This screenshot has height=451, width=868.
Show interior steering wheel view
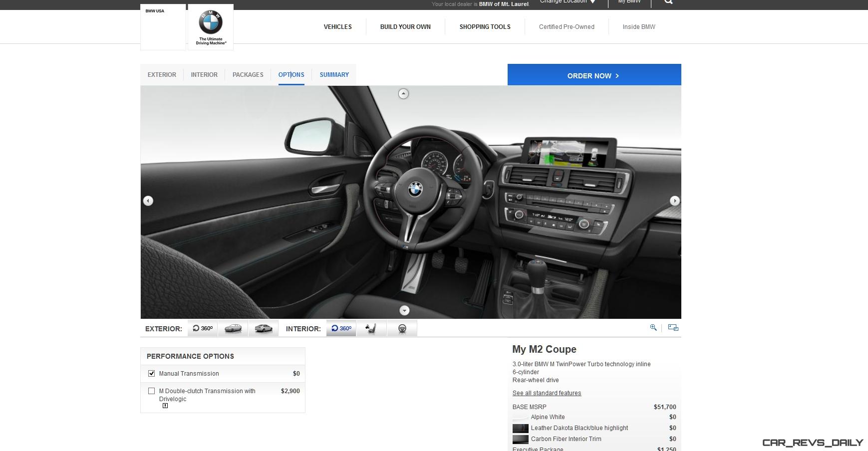point(402,328)
